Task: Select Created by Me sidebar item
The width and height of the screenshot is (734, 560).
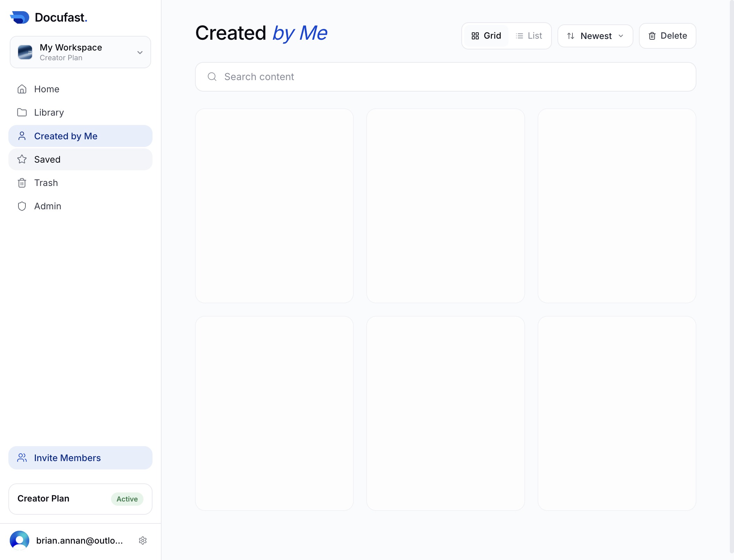Action: click(80, 136)
